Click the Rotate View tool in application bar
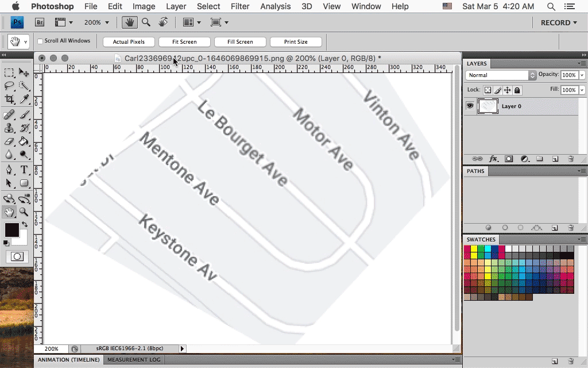The image size is (588, 368). (x=163, y=22)
